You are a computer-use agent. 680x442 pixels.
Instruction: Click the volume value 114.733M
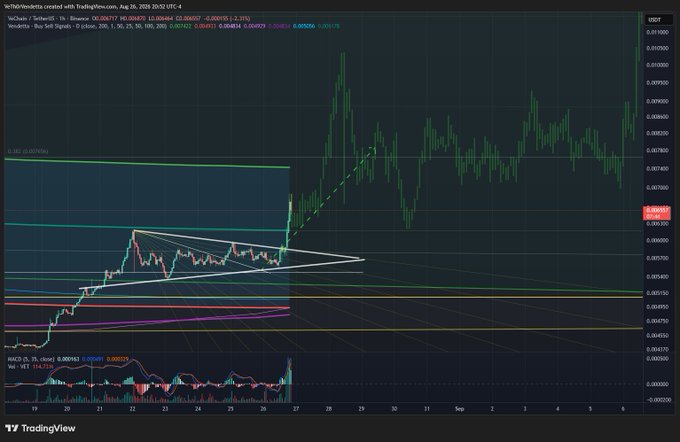coord(42,367)
